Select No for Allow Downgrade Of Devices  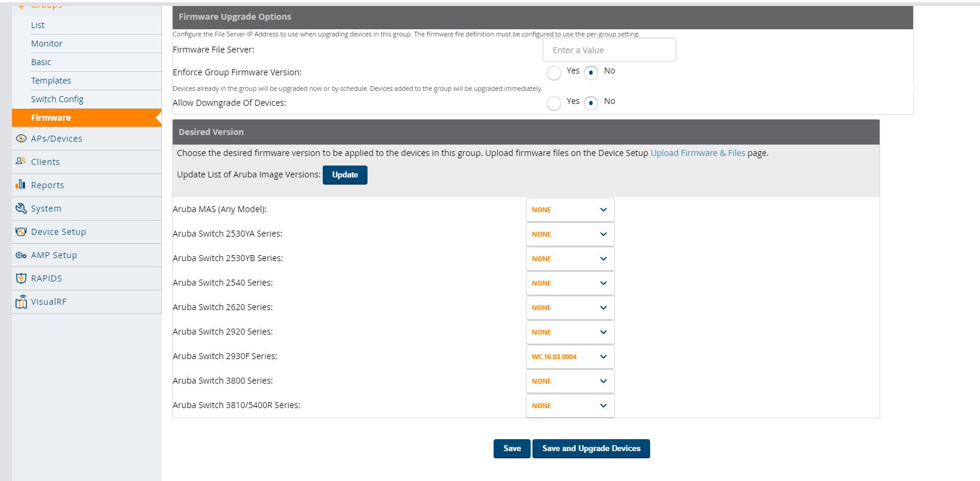[x=591, y=103]
